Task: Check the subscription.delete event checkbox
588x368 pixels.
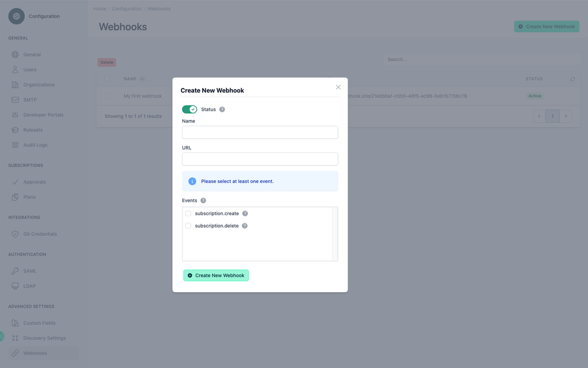Action: (x=188, y=225)
